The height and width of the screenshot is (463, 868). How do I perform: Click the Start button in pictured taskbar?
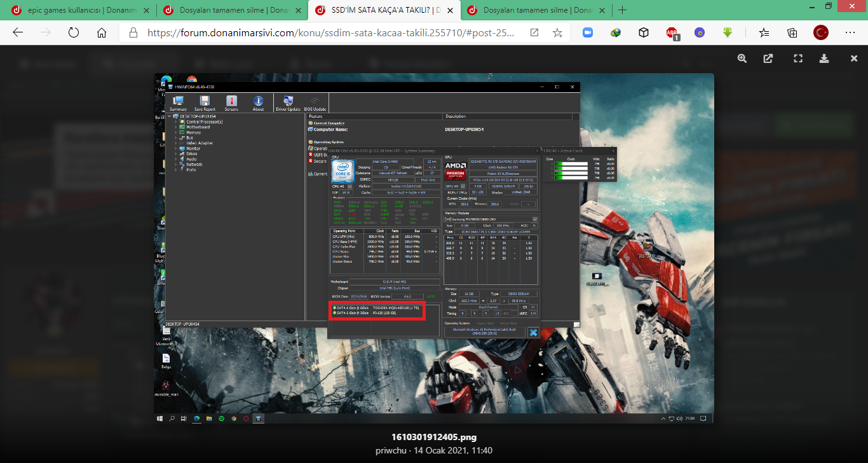coord(159,418)
